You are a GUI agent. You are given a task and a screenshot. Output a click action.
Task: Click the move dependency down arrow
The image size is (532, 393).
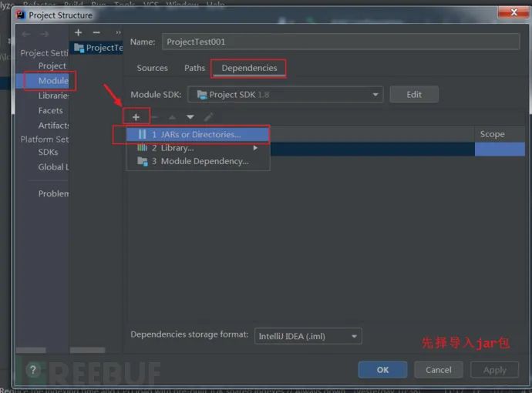click(190, 117)
